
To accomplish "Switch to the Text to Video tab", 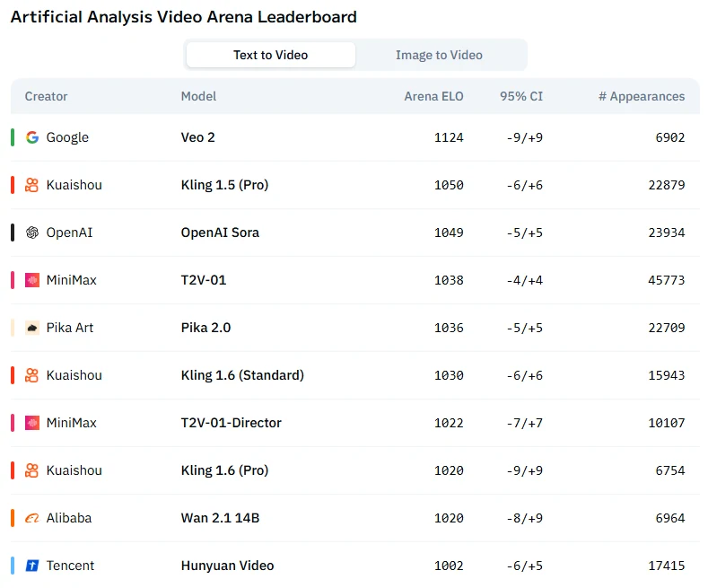I will 270,55.
